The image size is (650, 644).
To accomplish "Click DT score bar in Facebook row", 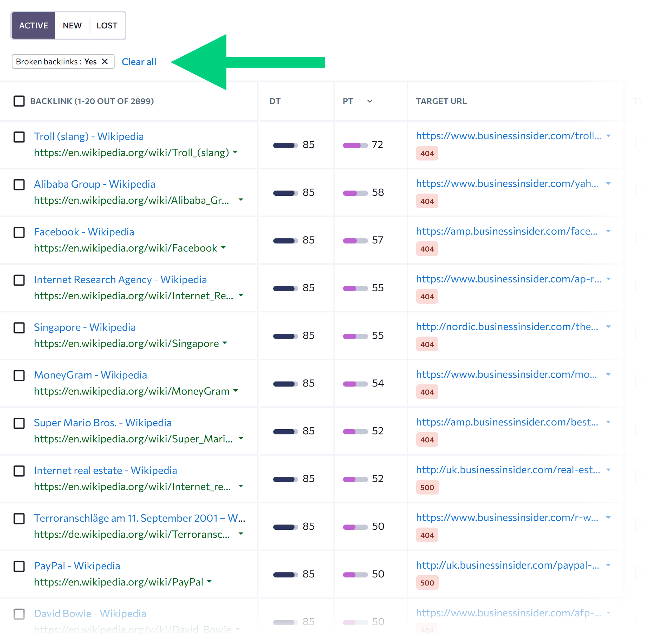I will point(285,241).
